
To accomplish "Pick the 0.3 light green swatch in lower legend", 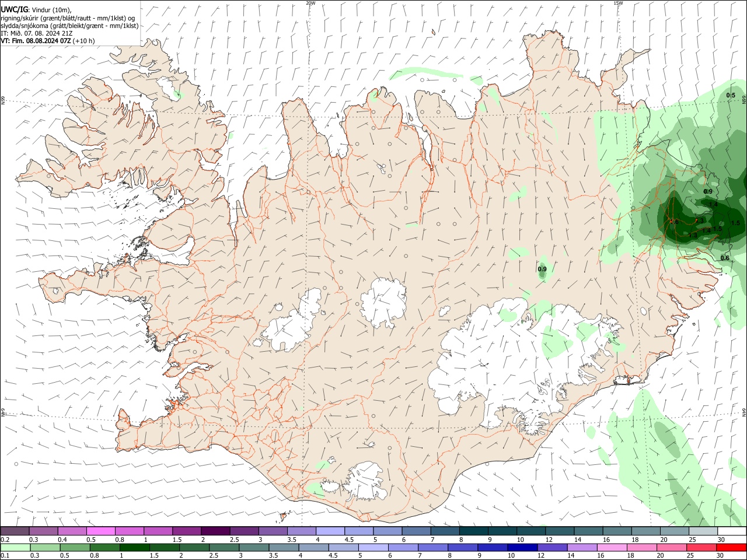I will pos(45,547).
